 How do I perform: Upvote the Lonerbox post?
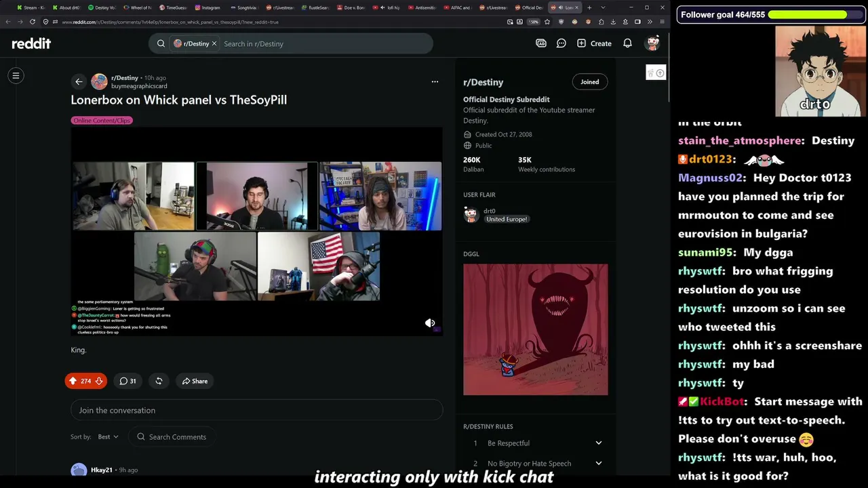73,381
